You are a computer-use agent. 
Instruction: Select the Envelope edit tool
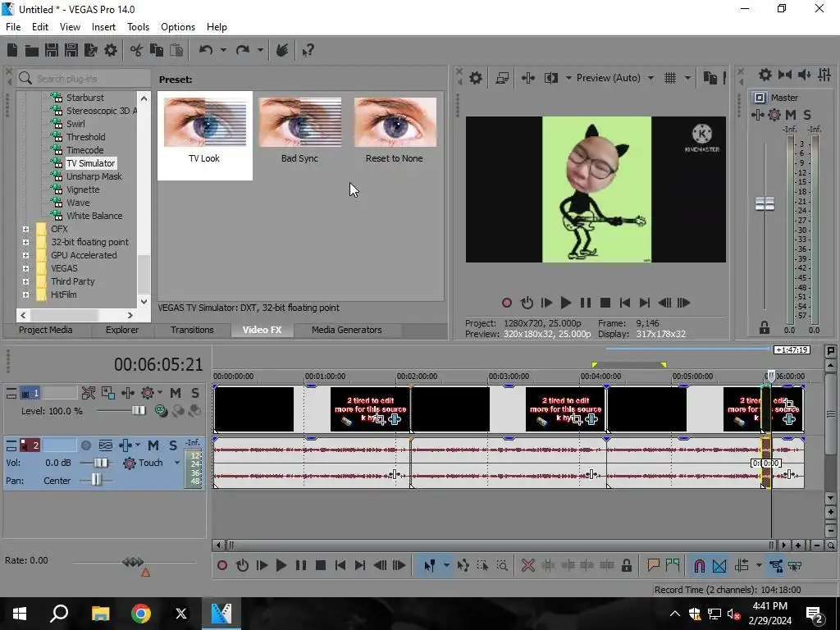[463, 565]
